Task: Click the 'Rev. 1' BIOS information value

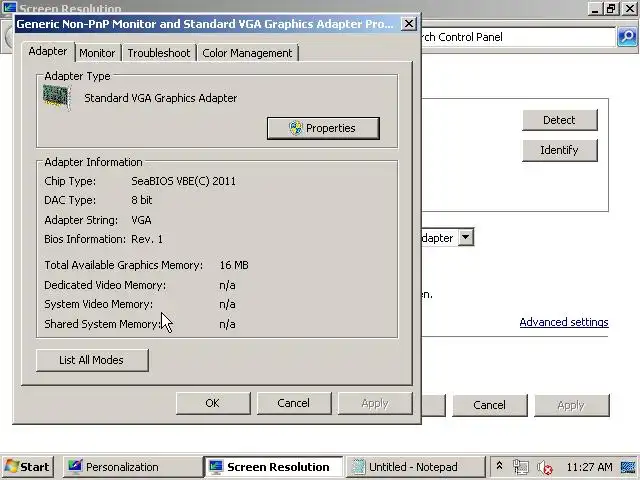Action: coord(147,239)
